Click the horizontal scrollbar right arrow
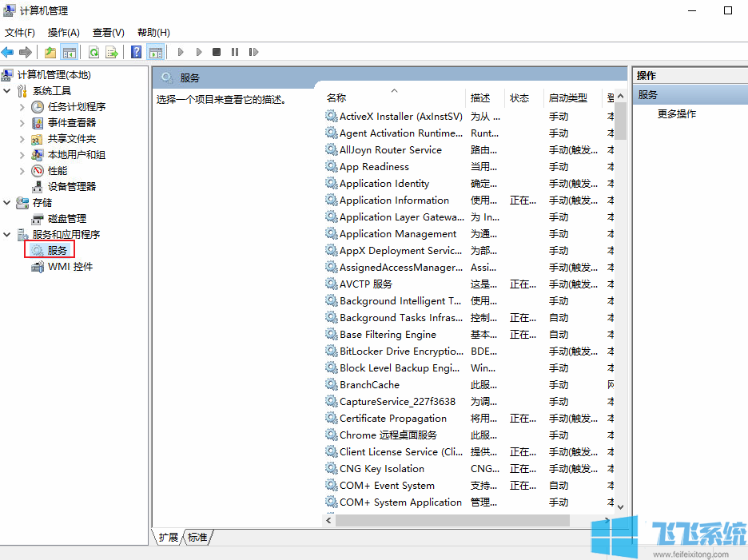This screenshot has height=560, width=748. click(x=609, y=520)
